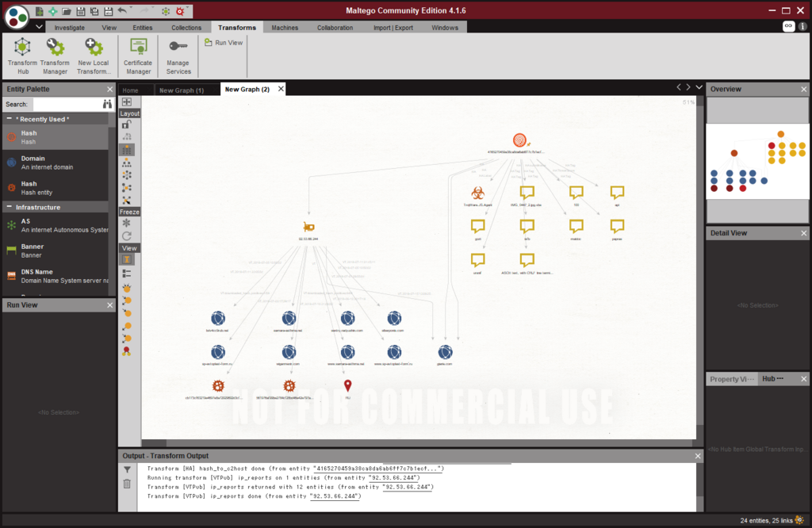The width and height of the screenshot is (812, 528).
Task: Toggle the Freeze snowflake icon
Action: coord(126,223)
